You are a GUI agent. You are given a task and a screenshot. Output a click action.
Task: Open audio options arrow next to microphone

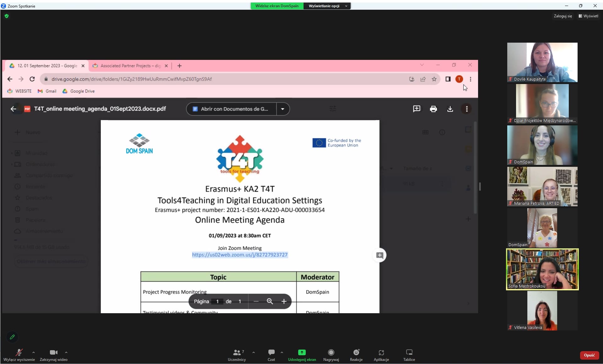click(x=34, y=352)
